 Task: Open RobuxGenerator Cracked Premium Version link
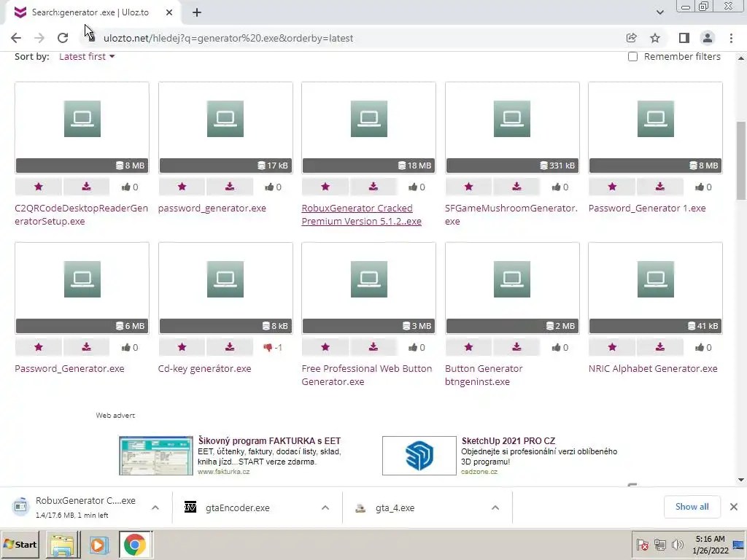(361, 215)
